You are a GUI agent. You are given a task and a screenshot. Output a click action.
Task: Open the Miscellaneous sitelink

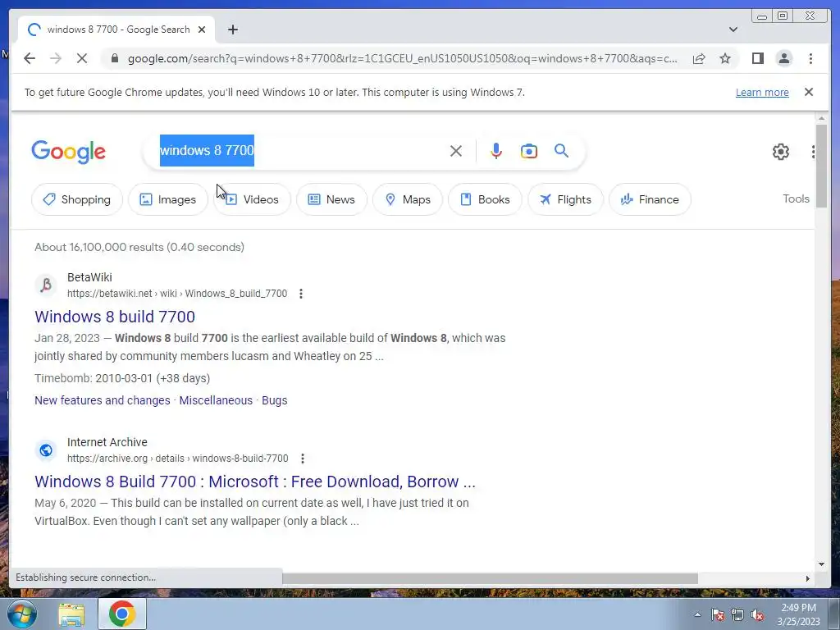click(x=216, y=400)
